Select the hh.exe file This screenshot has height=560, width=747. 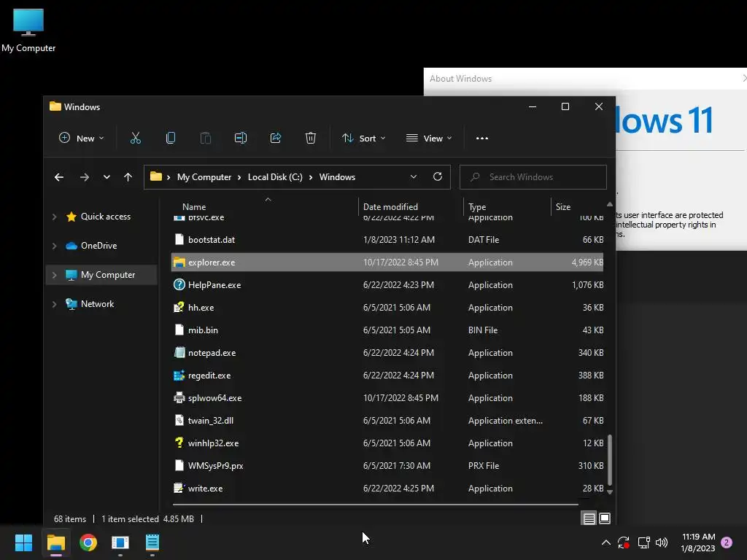387,308
